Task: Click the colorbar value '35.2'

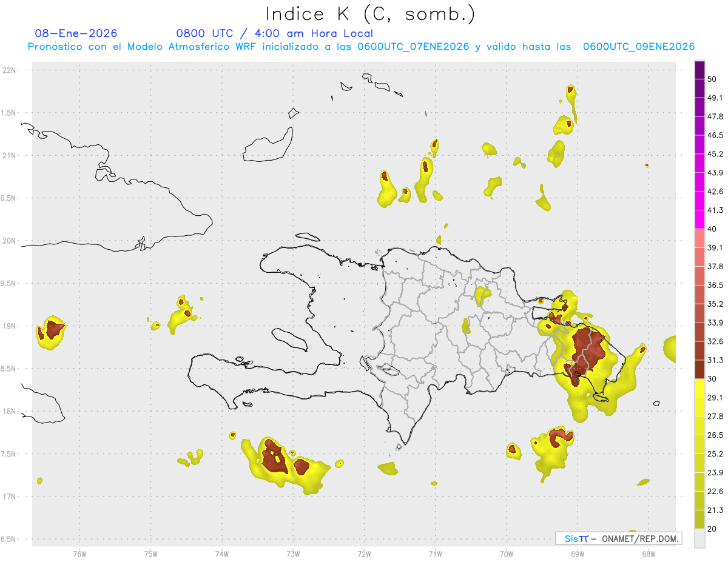Action: point(715,304)
